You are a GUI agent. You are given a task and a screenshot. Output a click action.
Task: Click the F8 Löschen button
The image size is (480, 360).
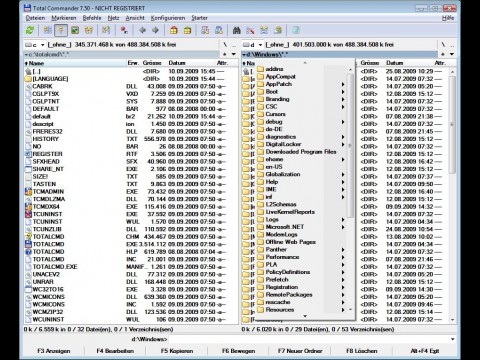pyautogui.click(x=362, y=351)
